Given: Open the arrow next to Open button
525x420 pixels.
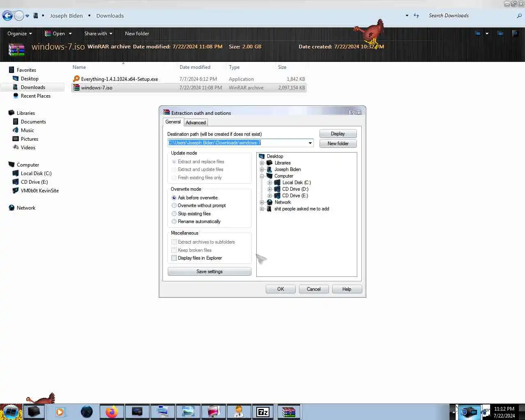Looking at the screenshot, I should tap(70, 34).
